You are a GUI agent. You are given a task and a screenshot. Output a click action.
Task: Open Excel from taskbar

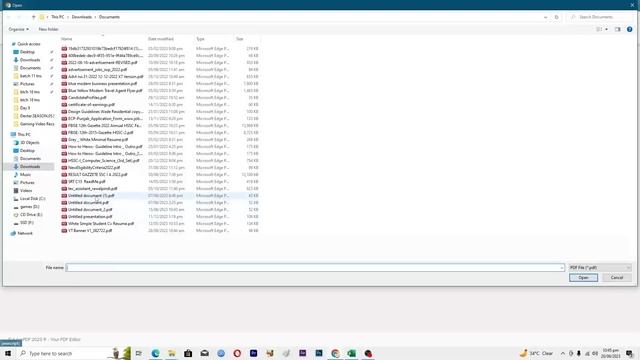(351, 353)
